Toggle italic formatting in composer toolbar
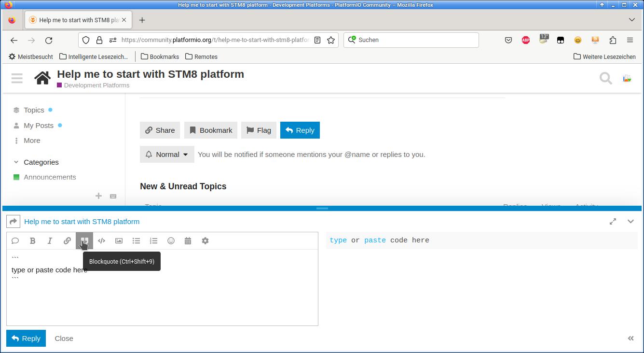The image size is (644, 353). [50, 240]
